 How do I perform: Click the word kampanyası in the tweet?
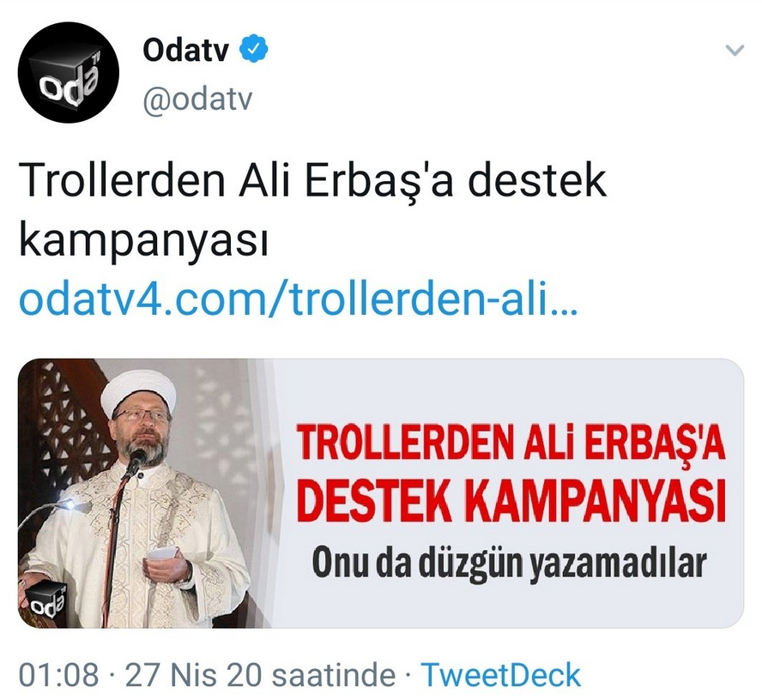pyautogui.click(x=144, y=241)
